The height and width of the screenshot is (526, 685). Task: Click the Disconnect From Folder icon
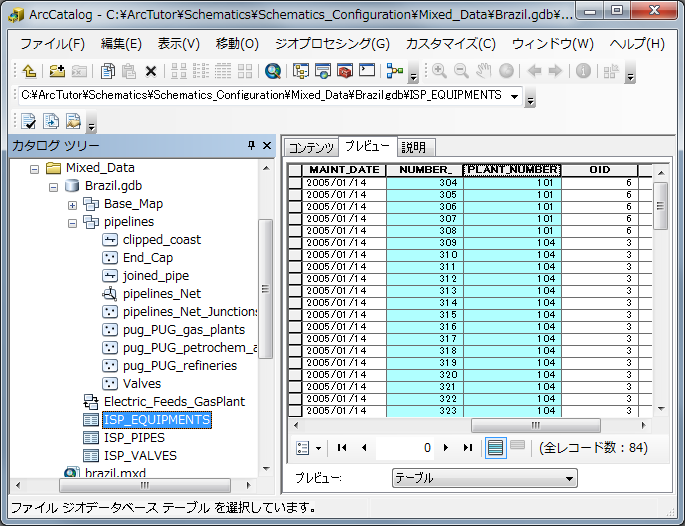[79, 71]
